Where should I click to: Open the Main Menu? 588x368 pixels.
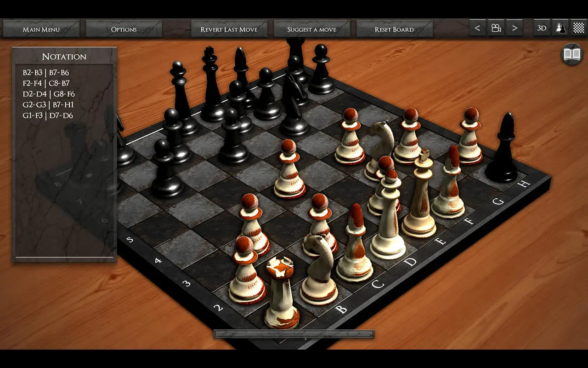[x=41, y=29]
